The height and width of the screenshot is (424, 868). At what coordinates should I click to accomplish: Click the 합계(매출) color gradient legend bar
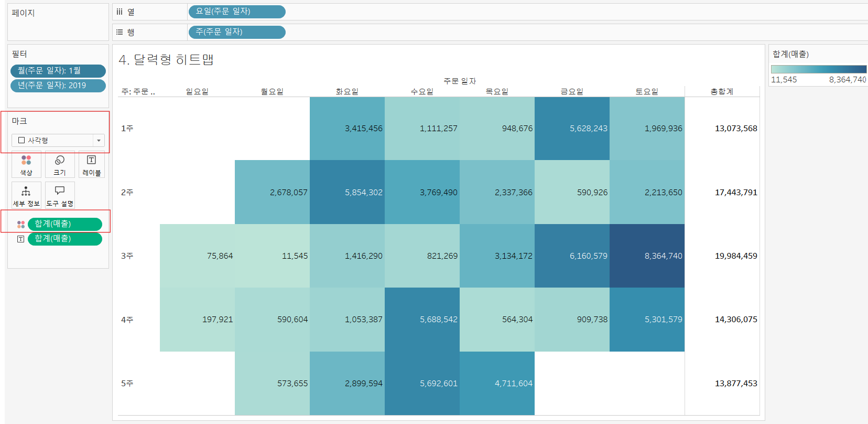tap(819, 69)
